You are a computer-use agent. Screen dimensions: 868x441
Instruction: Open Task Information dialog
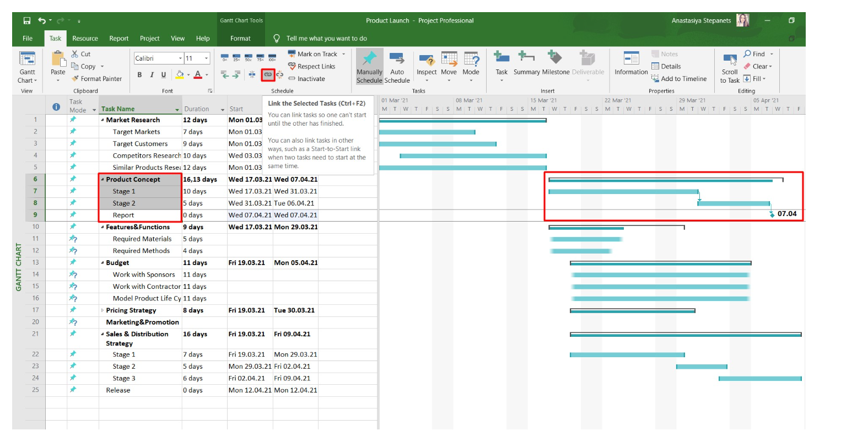[631, 63]
